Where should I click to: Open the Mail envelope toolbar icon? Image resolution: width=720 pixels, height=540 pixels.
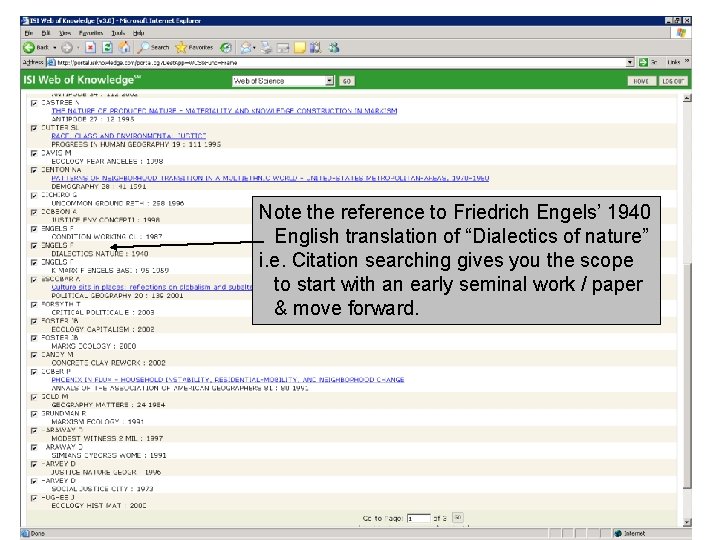(248, 47)
